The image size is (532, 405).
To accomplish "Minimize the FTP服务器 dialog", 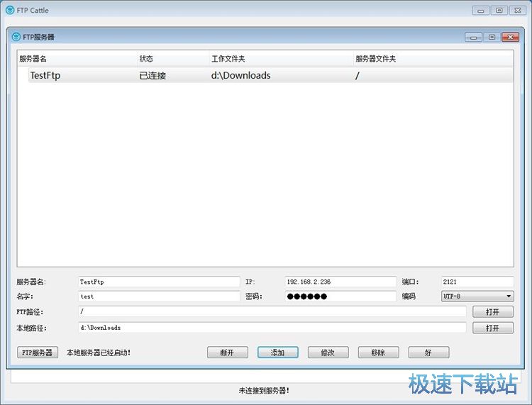I will [474, 37].
